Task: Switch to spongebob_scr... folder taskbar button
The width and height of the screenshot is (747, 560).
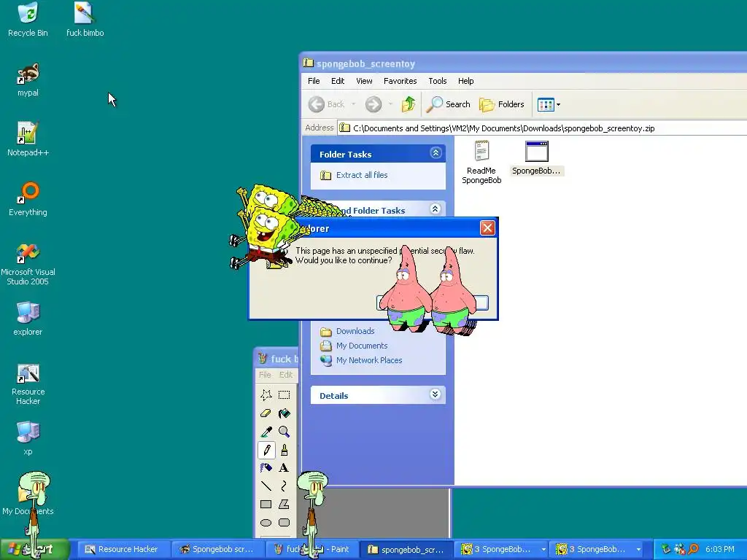Action: pyautogui.click(x=405, y=549)
